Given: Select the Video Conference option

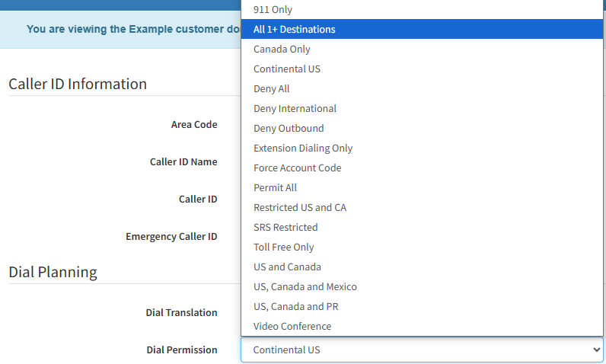Looking at the screenshot, I should pos(422,326).
